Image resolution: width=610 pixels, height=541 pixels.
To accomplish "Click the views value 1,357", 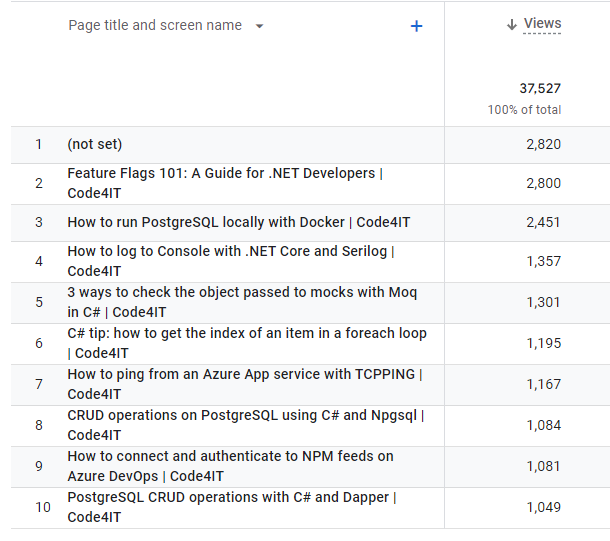I will pyautogui.click(x=543, y=261).
